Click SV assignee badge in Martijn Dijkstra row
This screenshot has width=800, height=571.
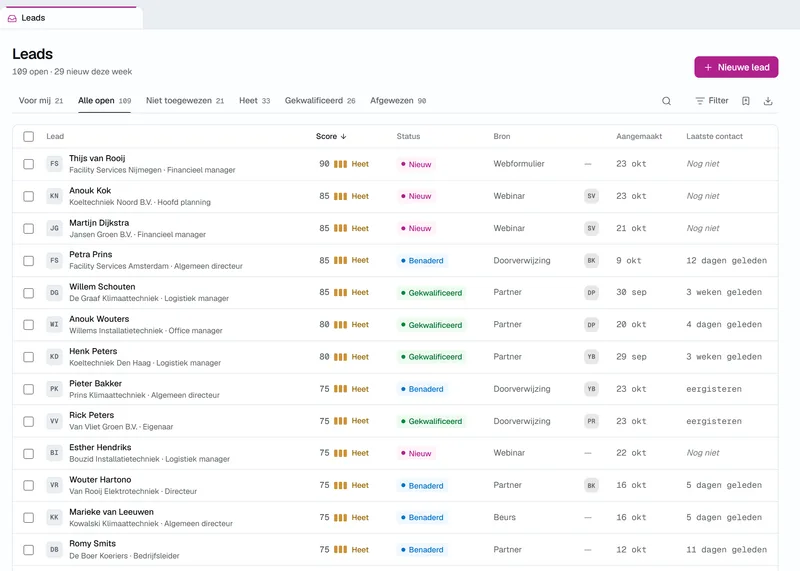591,228
